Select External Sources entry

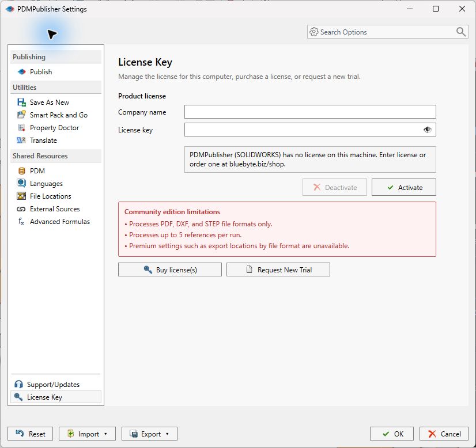(x=56, y=209)
